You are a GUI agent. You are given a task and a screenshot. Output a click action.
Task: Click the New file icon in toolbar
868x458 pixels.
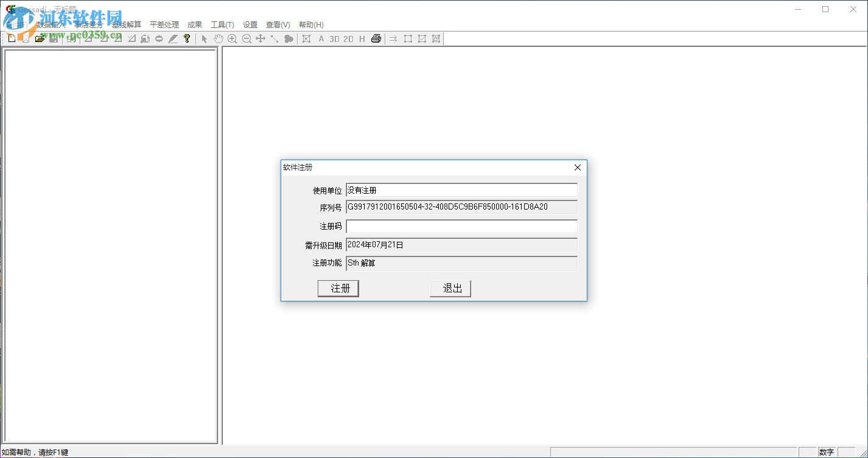point(12,38)
